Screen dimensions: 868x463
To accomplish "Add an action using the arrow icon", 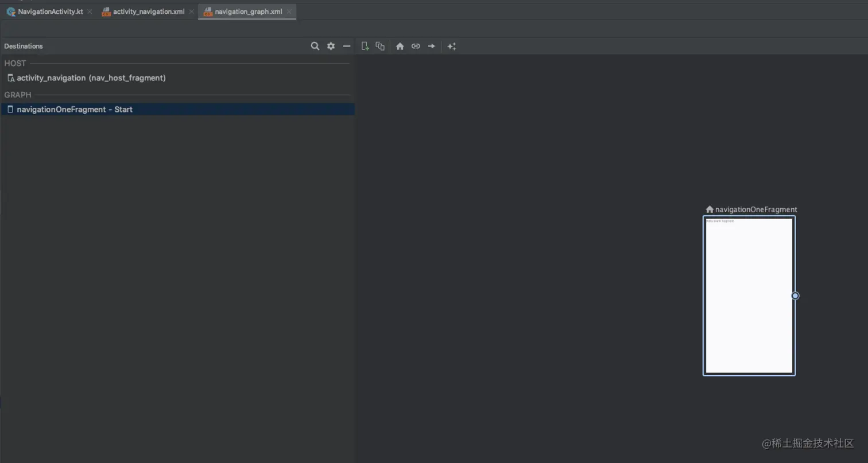I will coord(431,46).
